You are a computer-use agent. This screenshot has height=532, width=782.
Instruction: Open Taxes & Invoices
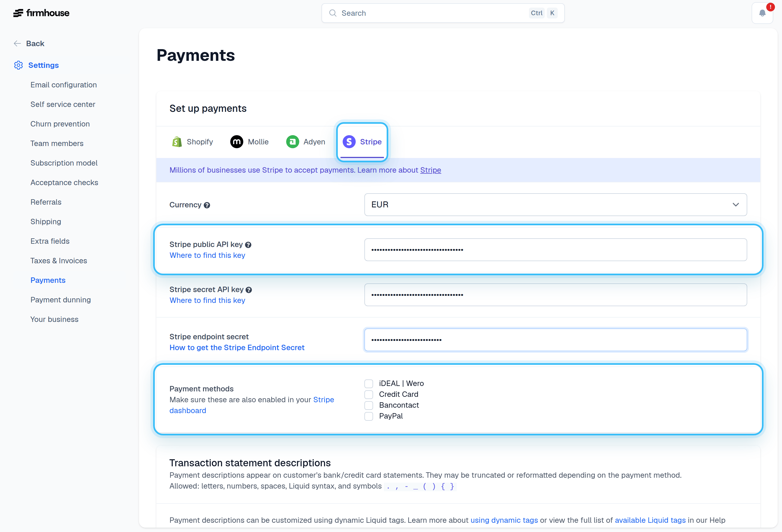point(59,261)
